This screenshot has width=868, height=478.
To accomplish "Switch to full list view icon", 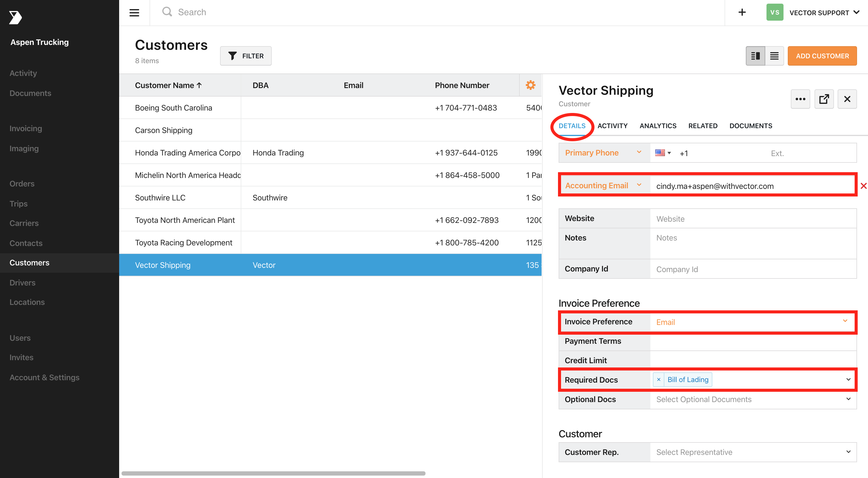I will click(774, 56).
